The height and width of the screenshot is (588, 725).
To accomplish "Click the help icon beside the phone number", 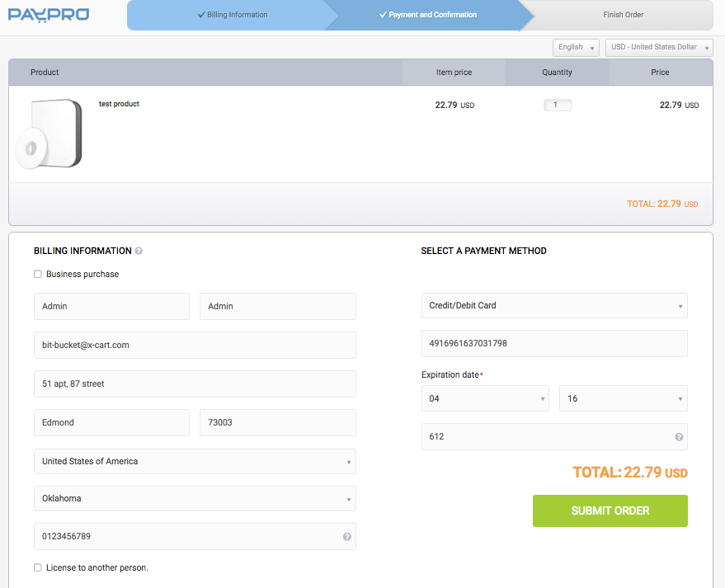I will pos(346,536).
